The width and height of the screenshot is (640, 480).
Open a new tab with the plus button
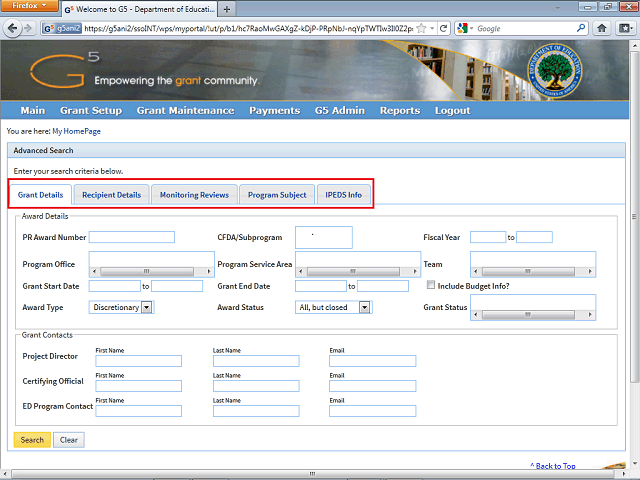pyautogui.click(x=227, y=9)
